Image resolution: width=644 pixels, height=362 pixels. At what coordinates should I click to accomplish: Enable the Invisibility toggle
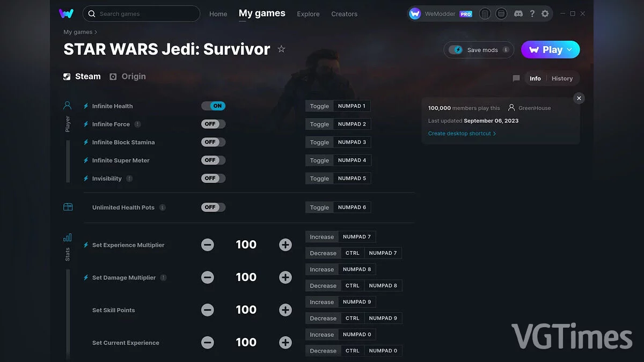(x=213, y=178)
